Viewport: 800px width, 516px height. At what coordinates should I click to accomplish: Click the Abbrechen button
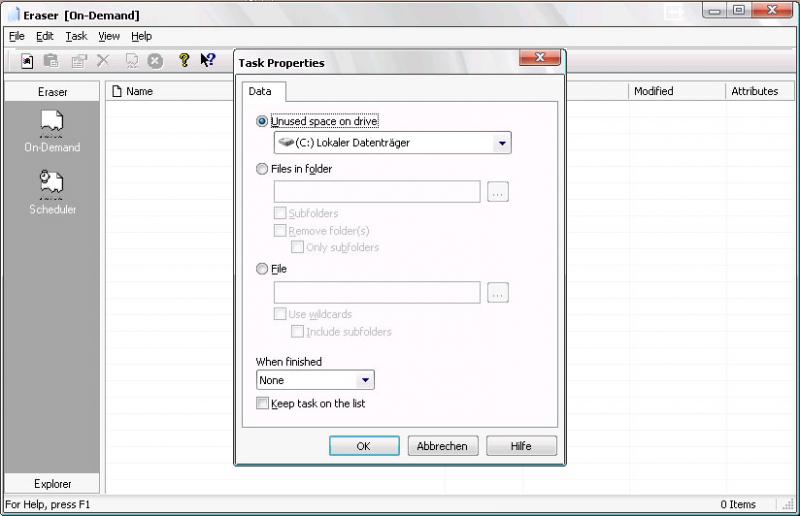coord(442,446)
